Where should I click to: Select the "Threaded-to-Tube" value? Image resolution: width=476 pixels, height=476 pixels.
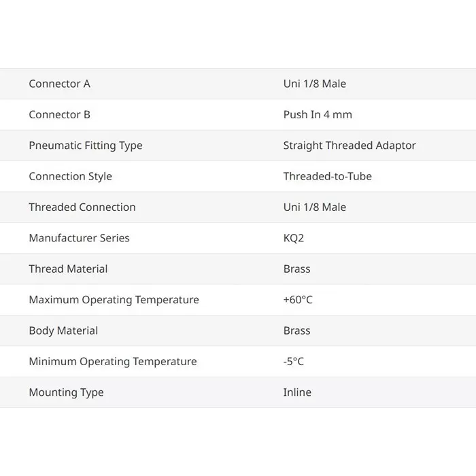click(x=327, y=176)
